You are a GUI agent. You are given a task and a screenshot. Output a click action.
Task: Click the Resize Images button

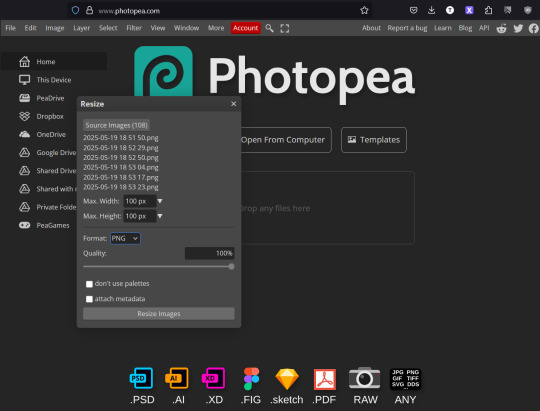point(159,314)
